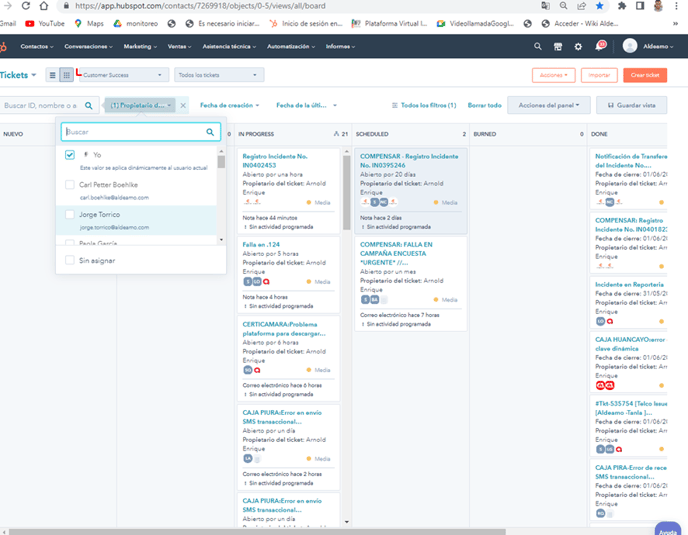Open the Todos los tickets dropdown

pos(219,75)
